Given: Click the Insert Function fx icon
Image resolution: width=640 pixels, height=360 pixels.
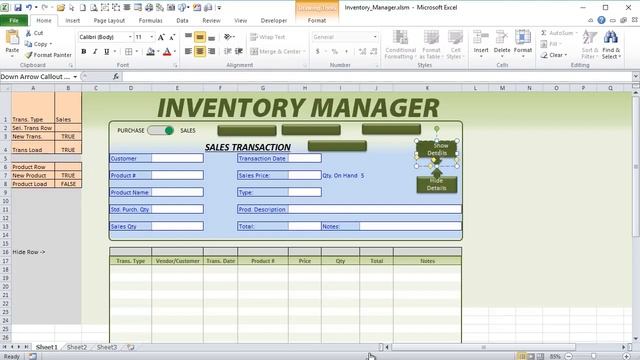Looking at the screenshot, I should tap(116, 77).
